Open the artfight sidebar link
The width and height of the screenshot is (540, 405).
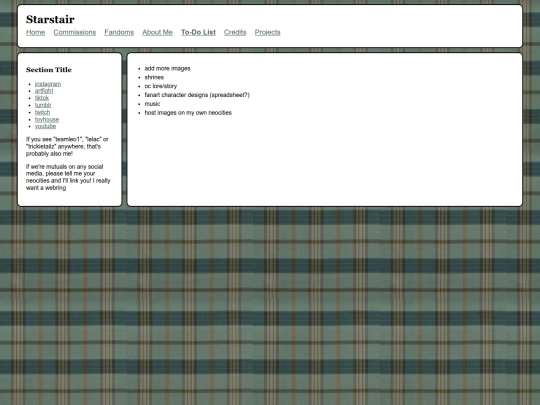coord(44,91)
